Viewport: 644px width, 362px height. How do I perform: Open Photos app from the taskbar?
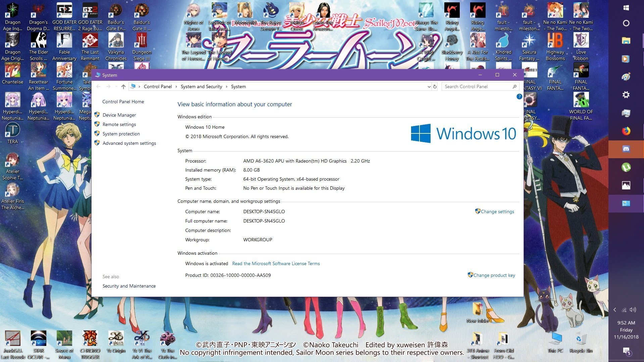coord(626,185)
